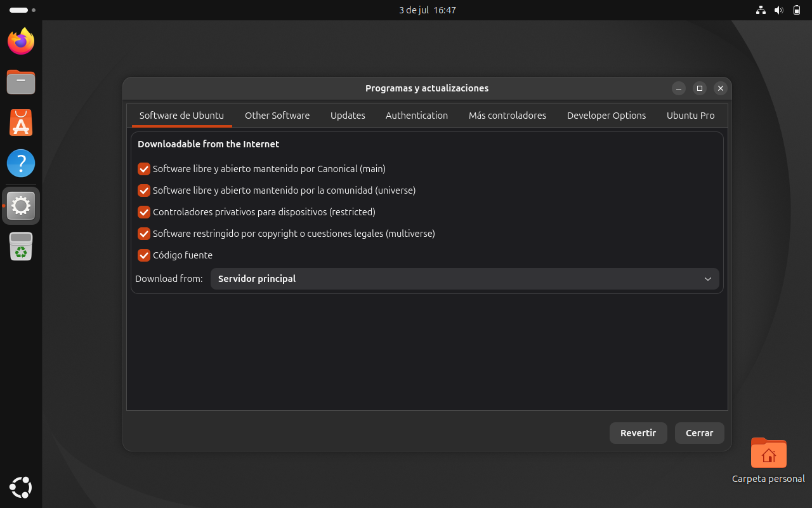
Task: Click the network status icon
Action: (761, 10)
